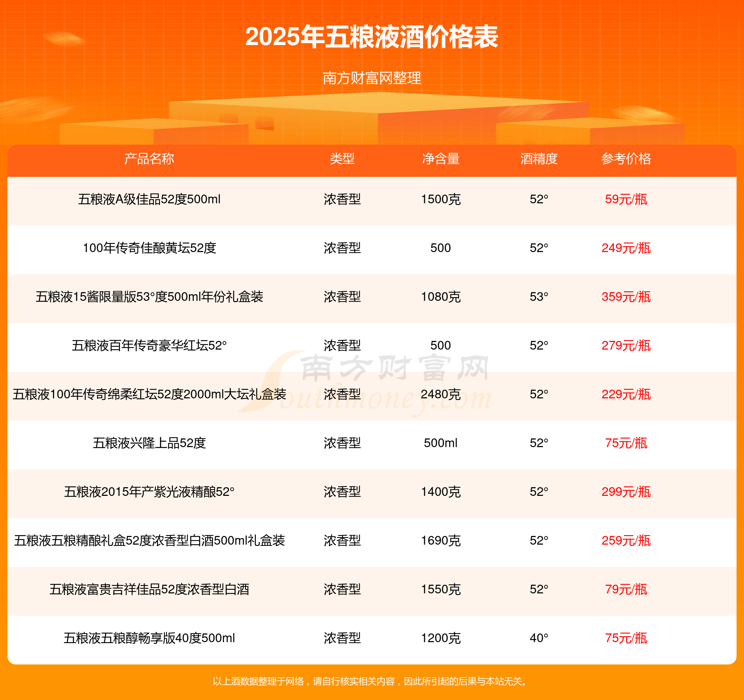The height and width of the screenshot is (700, 744).
Task: Click "52°" in the 五粮液A级佳品 row
Action: 539,199
